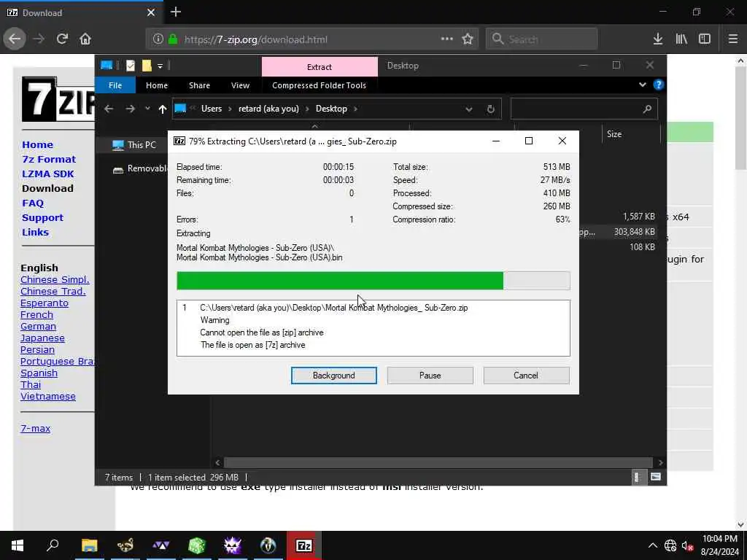The width and height of the screenshot is (747, 560).
Task: Send extraction to Background
Action: 334,376
